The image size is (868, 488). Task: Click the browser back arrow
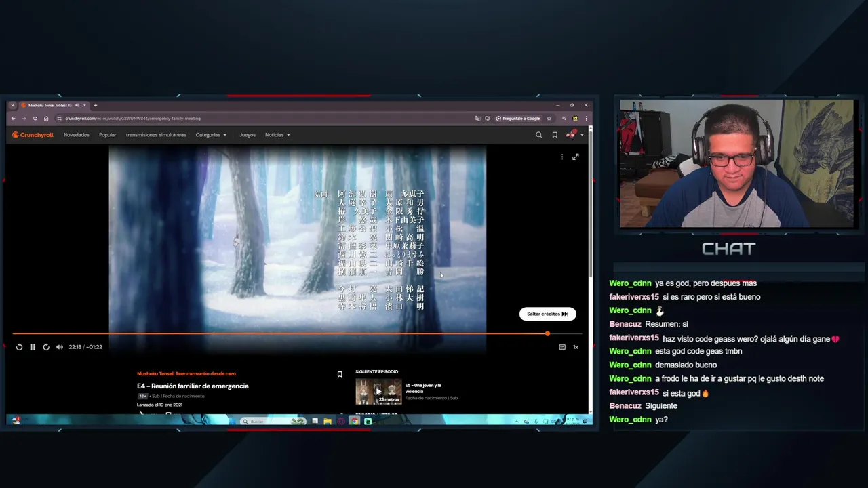(13, 119)
